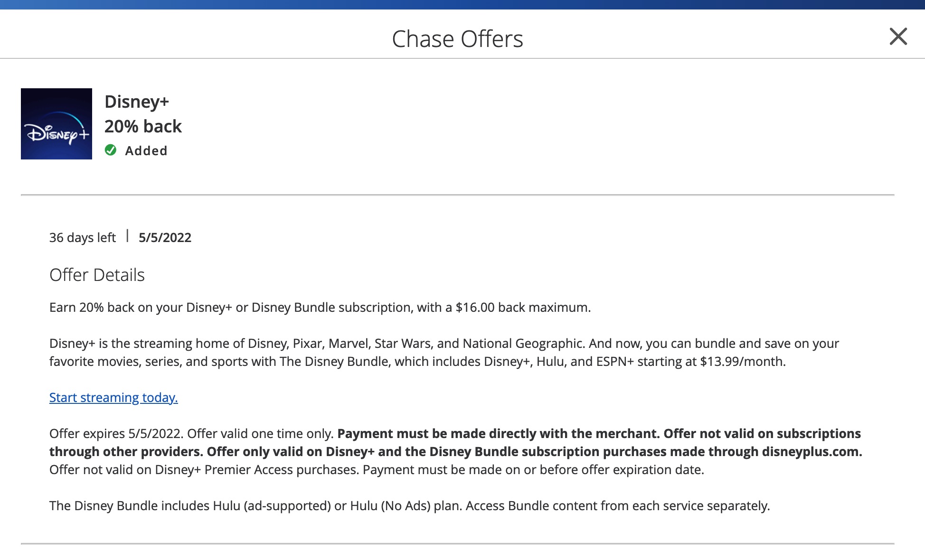Click the Hulu plan details paragraph
Viewport: 925px width, 560px height.
[x=408, y=505]
